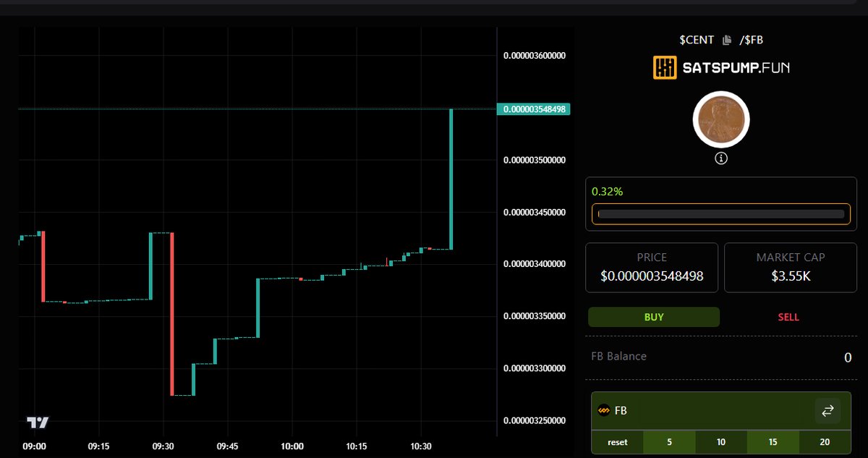Click the 0.000003350000 price axis label
868x458 pixels.
[534, 316]
